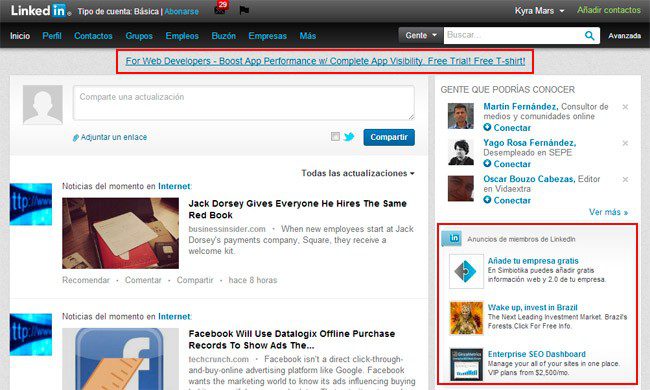
Task: Open the Más menu
Action: (308, 36)
